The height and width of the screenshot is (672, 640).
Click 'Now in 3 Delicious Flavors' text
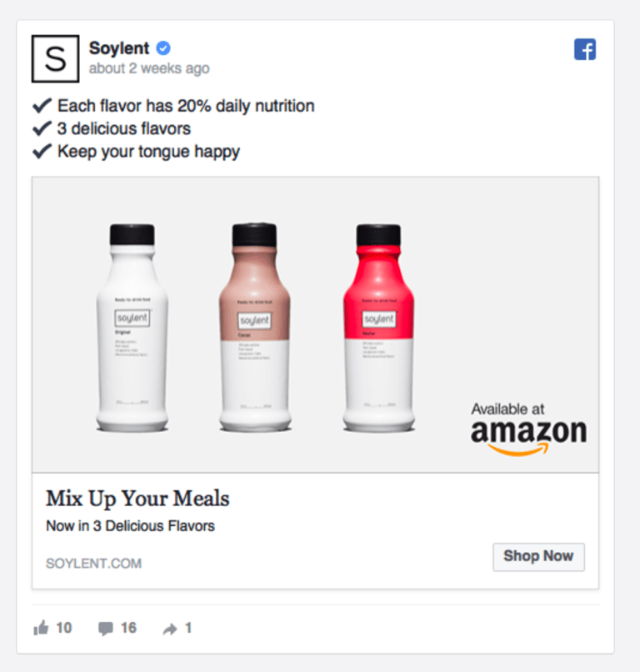coord(130,526)
